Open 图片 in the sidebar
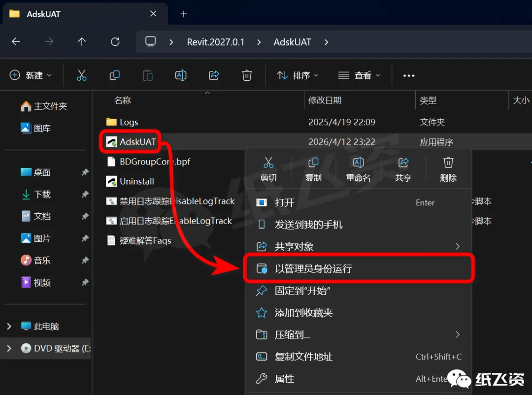This screenshot has width=532, height=395. coord(35,238)
